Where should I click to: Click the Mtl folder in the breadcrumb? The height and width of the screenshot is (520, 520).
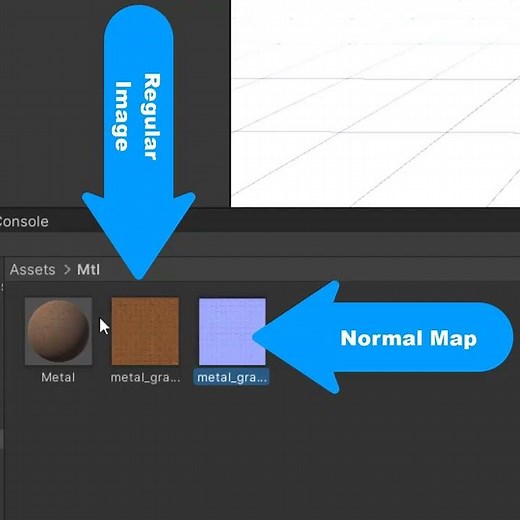[88, 269]
